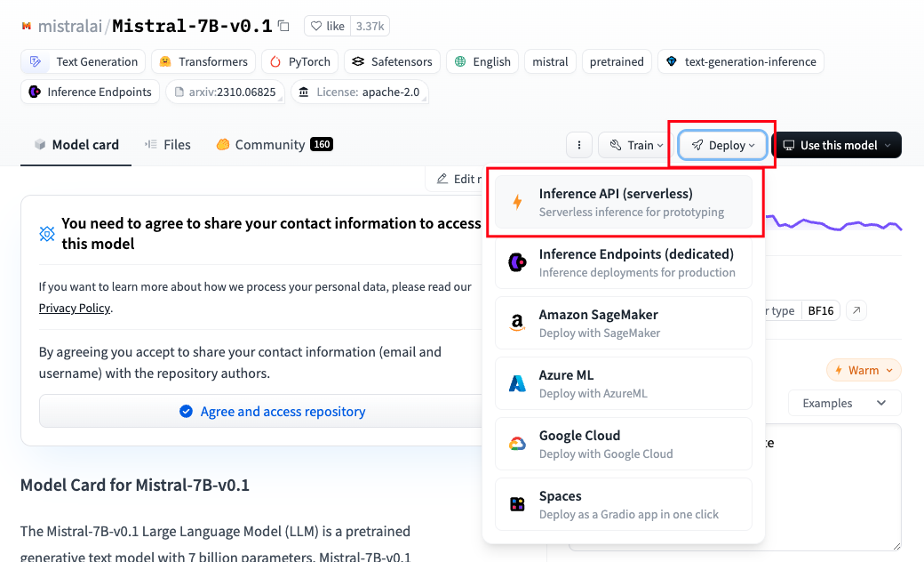Click Agree and access repository
The width and height of the screenshot is (924, 562).
[261, 411]
